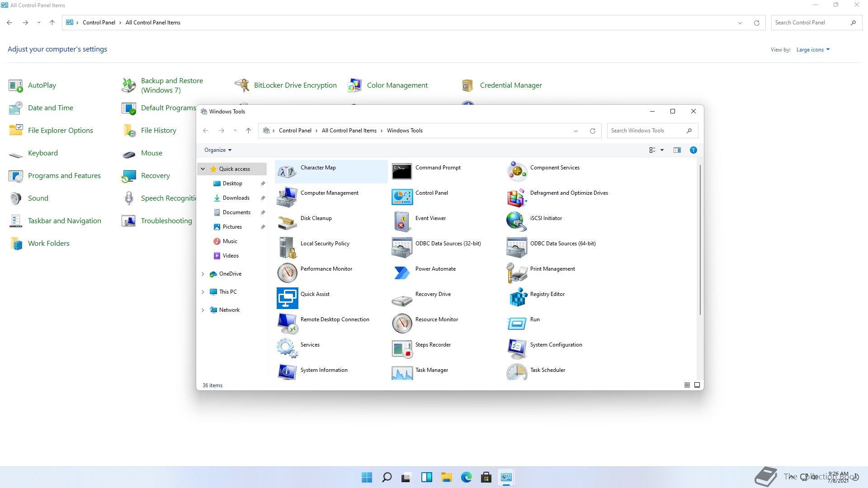The width and height of the screenshot is (868, 488).
Task: Launch Steps Recorder icon
Action: pyautogui.click(x=402, y=349)
